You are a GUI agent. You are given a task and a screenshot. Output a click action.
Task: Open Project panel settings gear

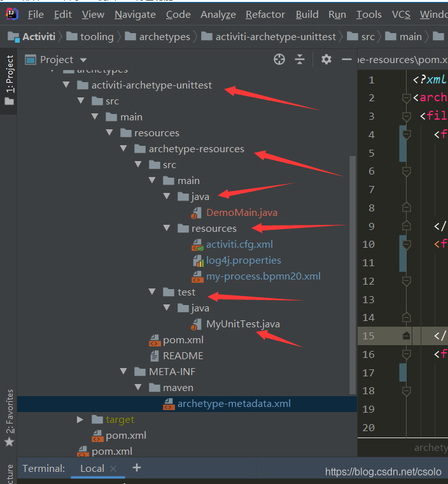(x=326, y=59)
